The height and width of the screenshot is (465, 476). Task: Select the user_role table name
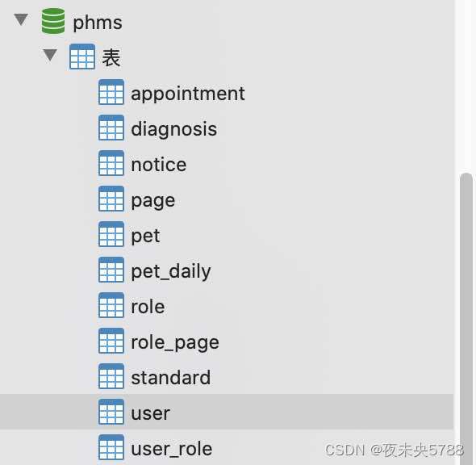point(172,449)
